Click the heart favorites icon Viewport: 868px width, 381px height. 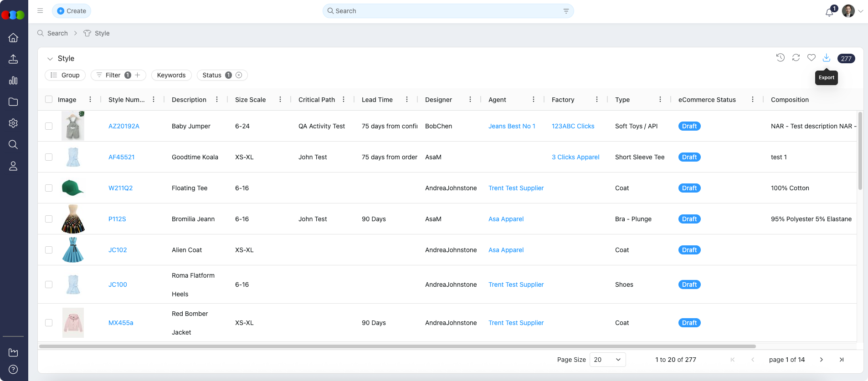coord(811,58)
